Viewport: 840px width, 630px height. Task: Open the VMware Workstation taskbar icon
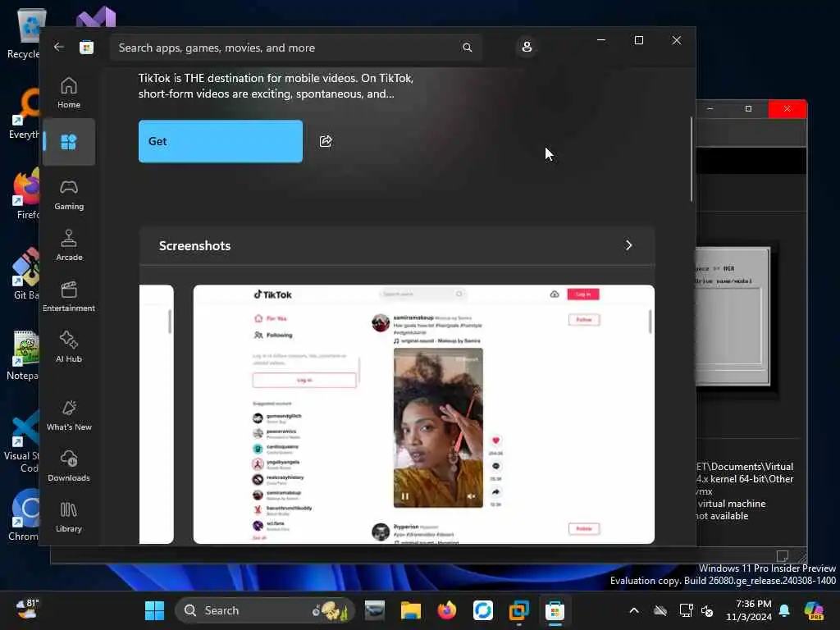(518, 610)
